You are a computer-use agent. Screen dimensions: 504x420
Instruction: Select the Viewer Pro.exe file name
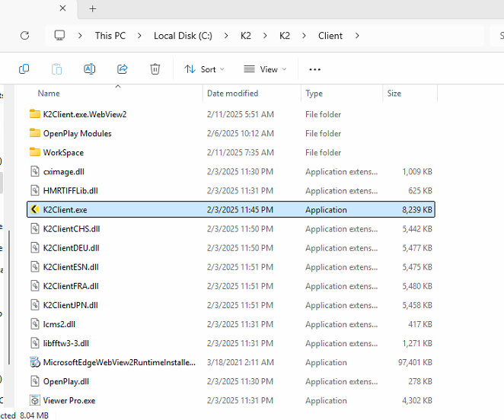tap(69, 400)
